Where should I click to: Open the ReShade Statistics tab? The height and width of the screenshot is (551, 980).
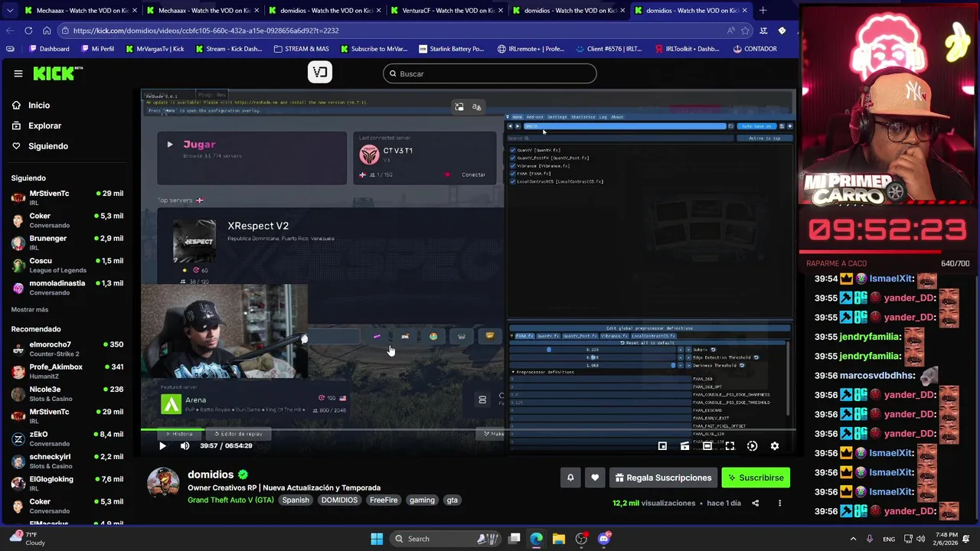click(583, 117)
